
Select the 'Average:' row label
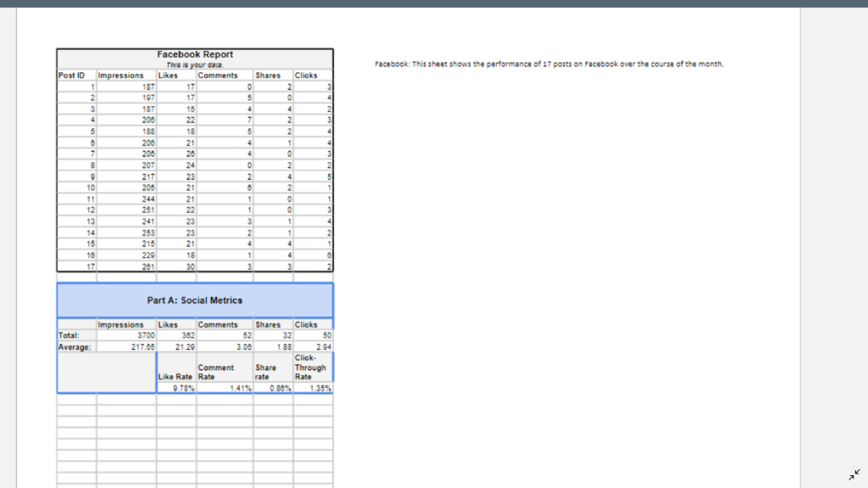tap(75, 347)
